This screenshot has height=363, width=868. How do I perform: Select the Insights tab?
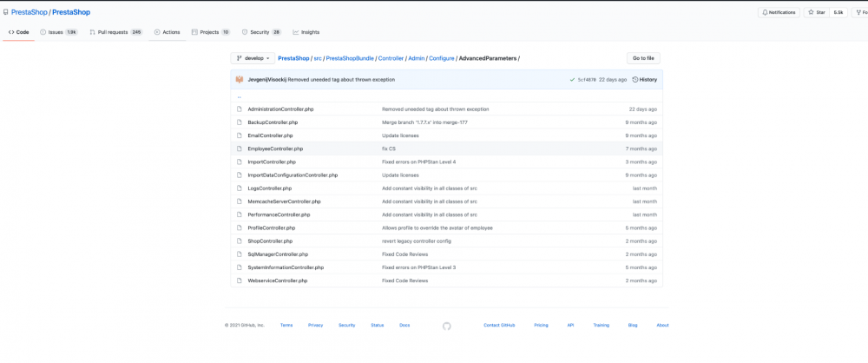pos(306,32)
